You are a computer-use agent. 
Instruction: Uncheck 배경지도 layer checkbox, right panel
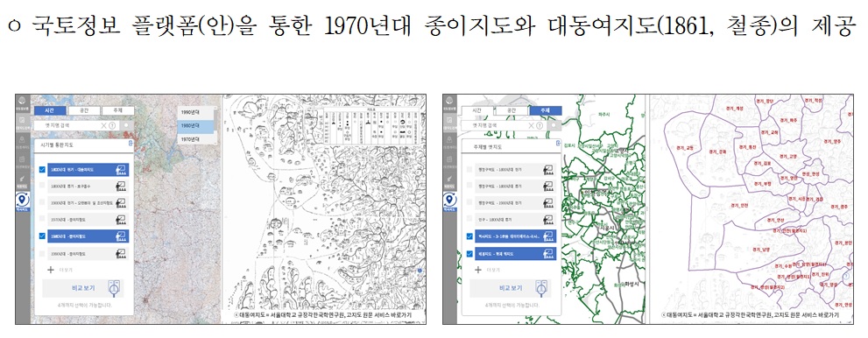coord(470,253)
